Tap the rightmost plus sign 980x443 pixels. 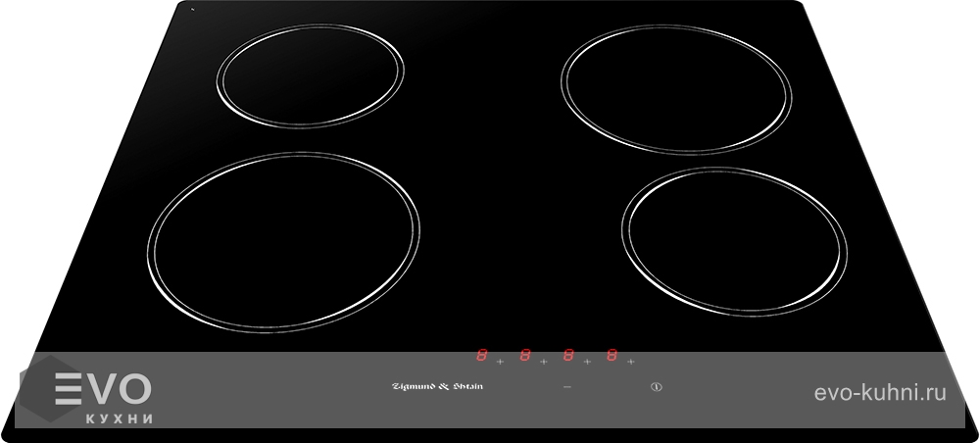point(631,362)
